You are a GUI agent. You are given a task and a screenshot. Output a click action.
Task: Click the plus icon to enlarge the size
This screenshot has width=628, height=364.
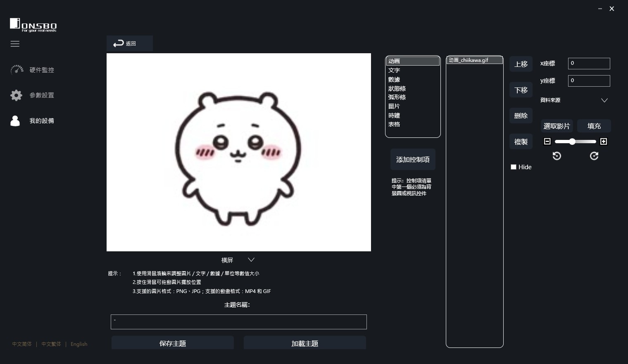tap(604, 142)
